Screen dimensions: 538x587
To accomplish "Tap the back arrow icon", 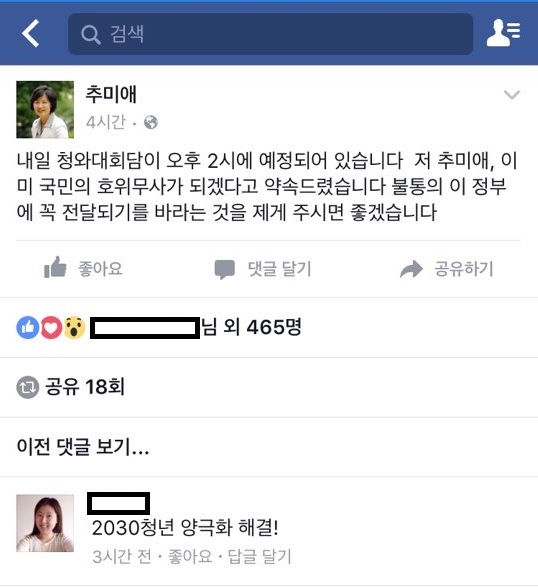I will 30,34.
